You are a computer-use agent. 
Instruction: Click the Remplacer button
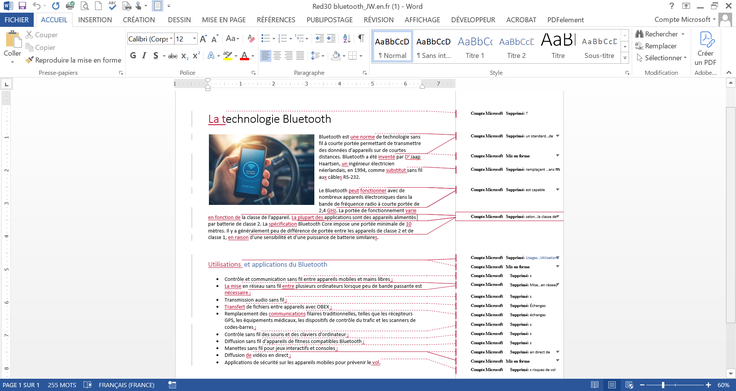656,46
